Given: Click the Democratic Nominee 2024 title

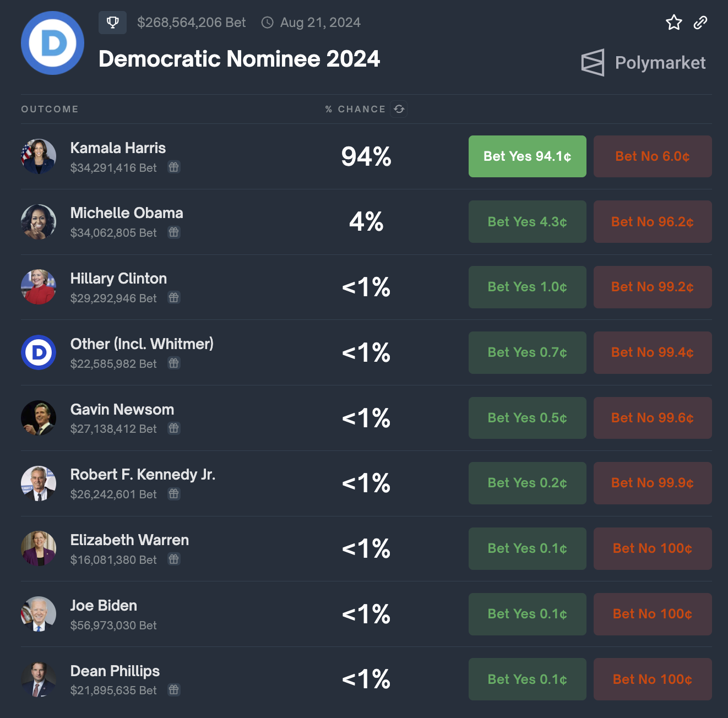Looking at the screenshot, I should pos(239,59).
